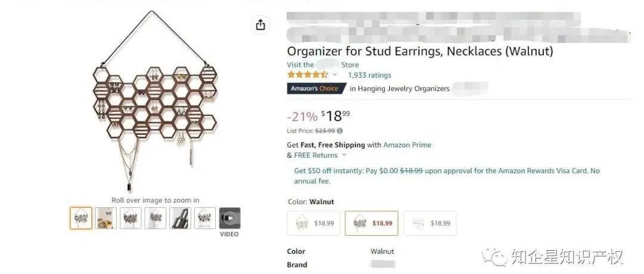Show the fifth thumbnail close-up image
This screenshot has width=644, height=274.
181,218
